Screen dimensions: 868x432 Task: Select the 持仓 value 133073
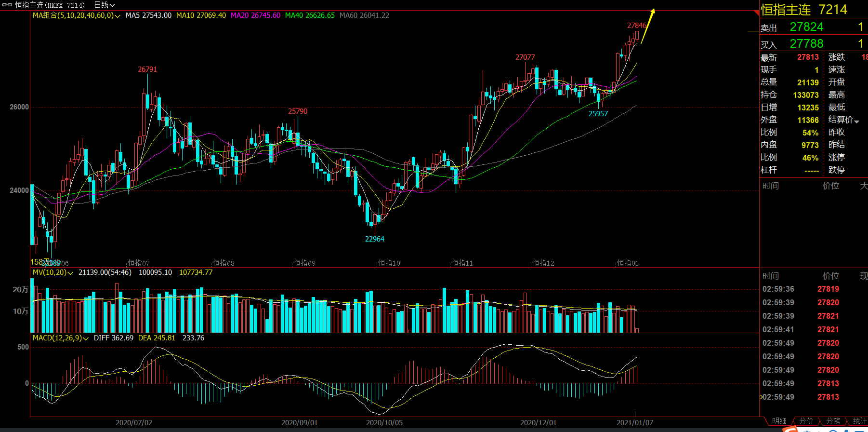point(806,95)
